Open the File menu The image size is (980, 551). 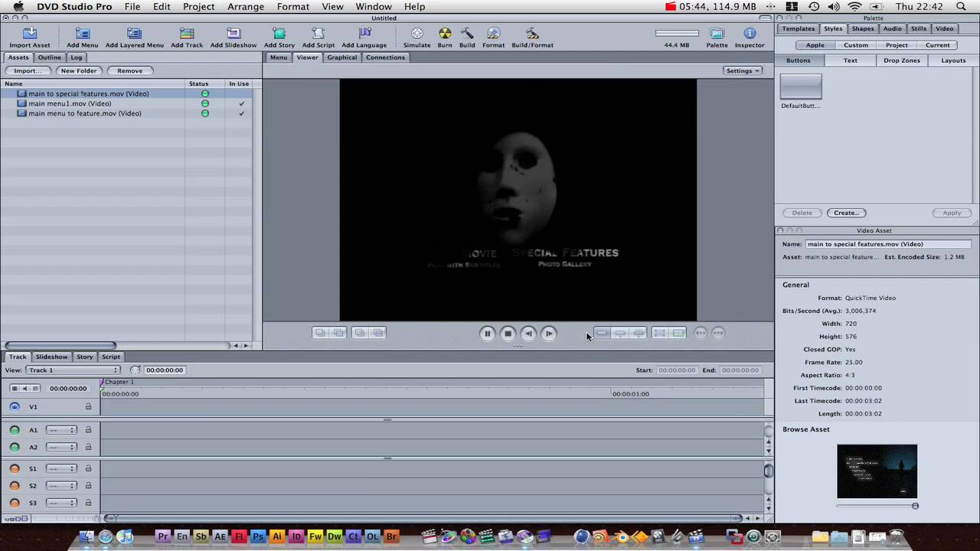[132, 6]
